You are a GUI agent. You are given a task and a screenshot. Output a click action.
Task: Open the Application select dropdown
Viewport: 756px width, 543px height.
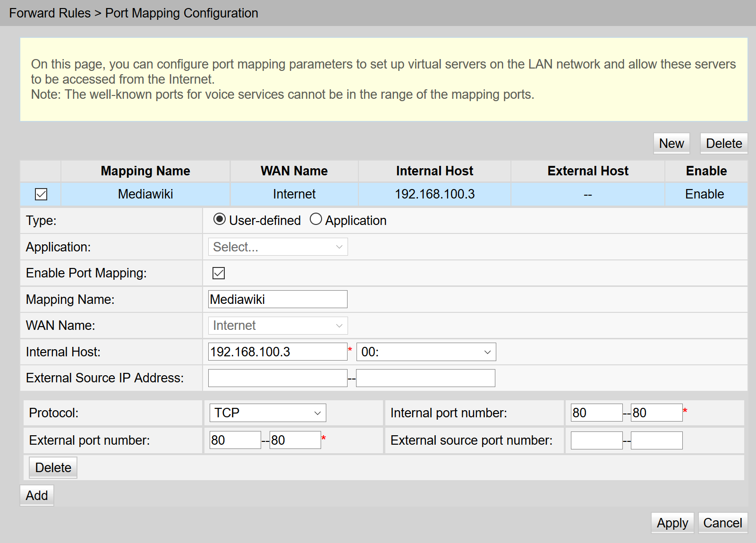278,247
